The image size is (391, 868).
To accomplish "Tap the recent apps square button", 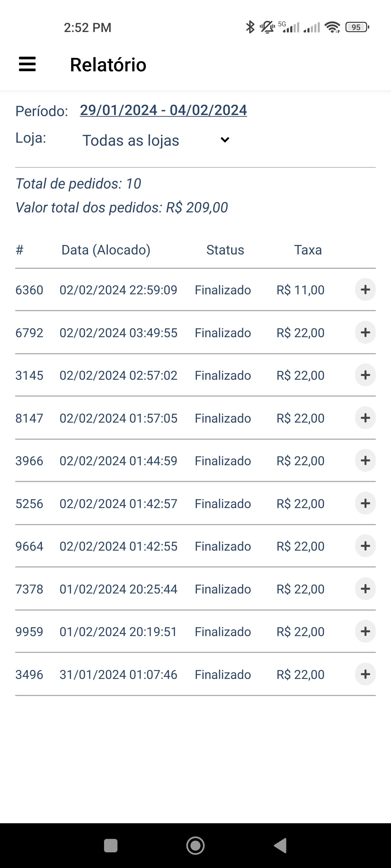I will 111,845.
